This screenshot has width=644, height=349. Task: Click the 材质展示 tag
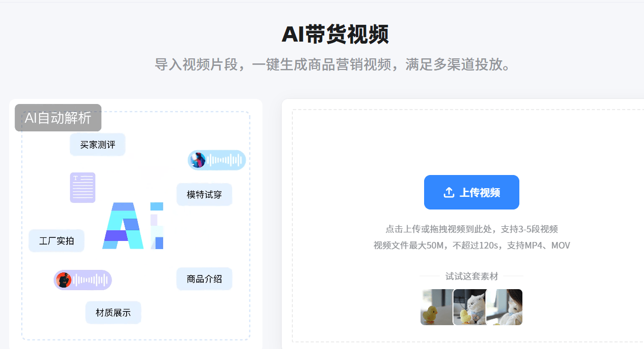pyautogui.click(x=113, y=312)
